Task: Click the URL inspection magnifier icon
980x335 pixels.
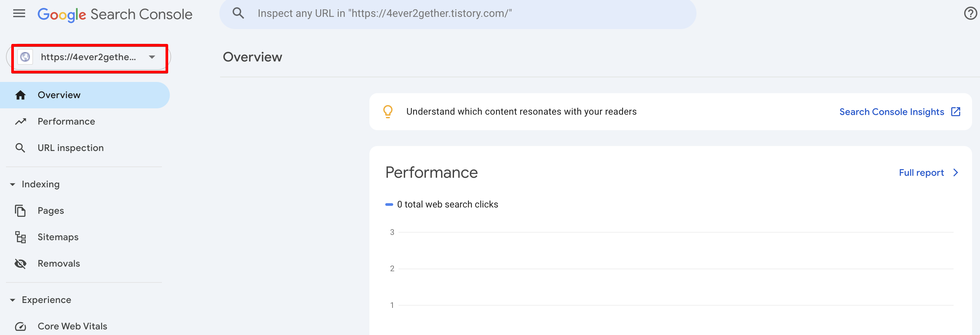Action: tap(20, 148)
